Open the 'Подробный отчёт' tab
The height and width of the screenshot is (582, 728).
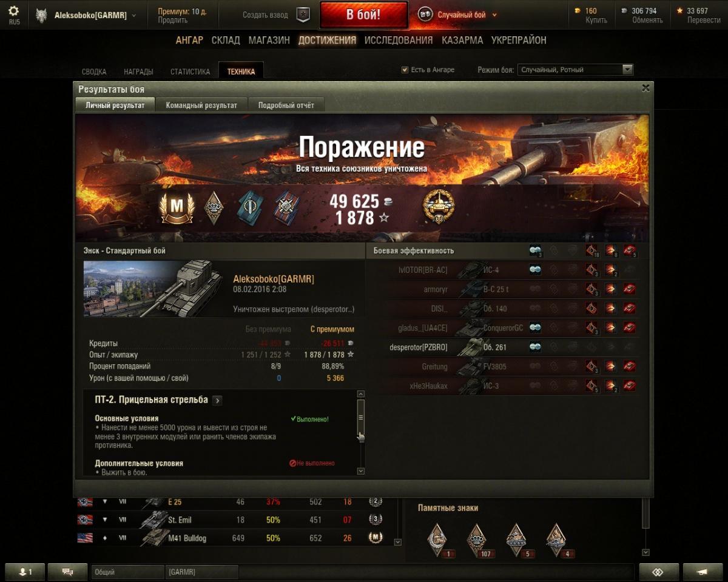pos(286,105)
